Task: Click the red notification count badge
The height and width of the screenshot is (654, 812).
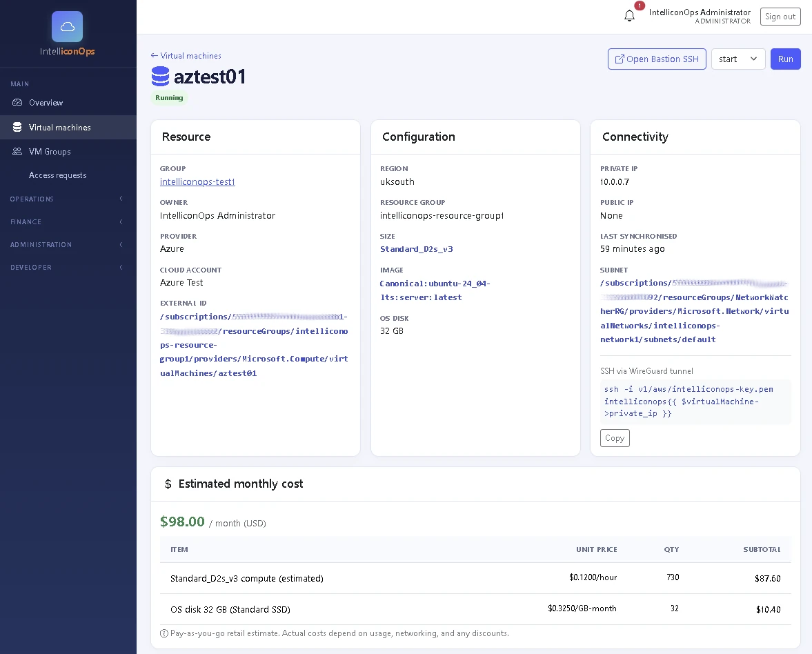Action: 640,6
